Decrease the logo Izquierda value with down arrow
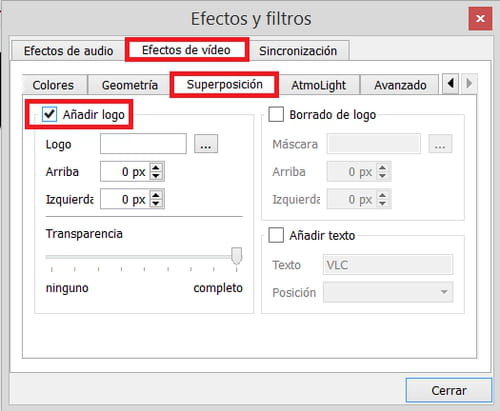 [x=156, y=203]
